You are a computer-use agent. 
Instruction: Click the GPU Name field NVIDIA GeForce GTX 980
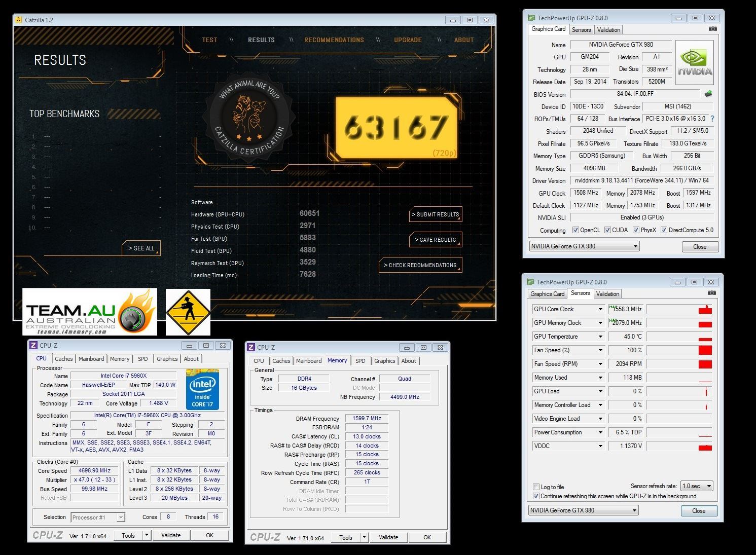[621, 45]
